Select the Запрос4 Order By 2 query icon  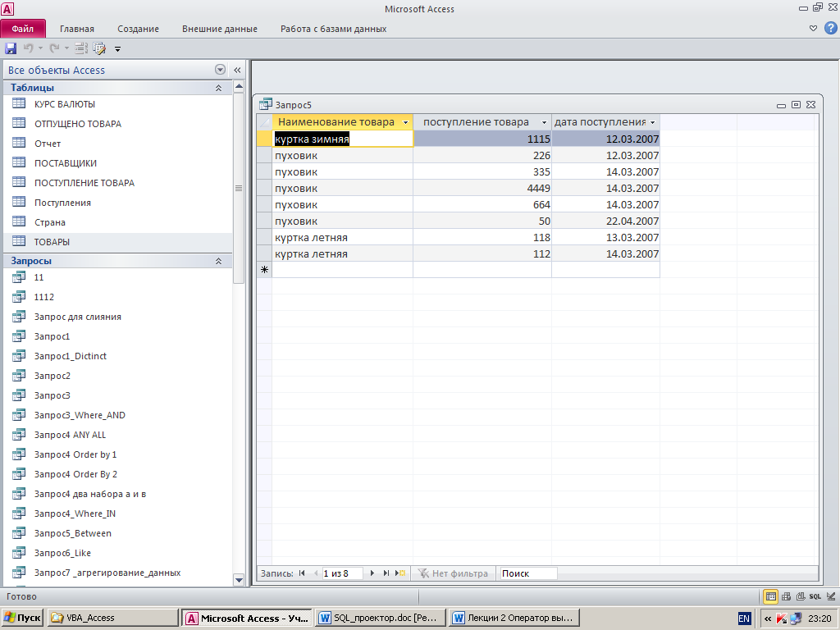coord(19,473)
